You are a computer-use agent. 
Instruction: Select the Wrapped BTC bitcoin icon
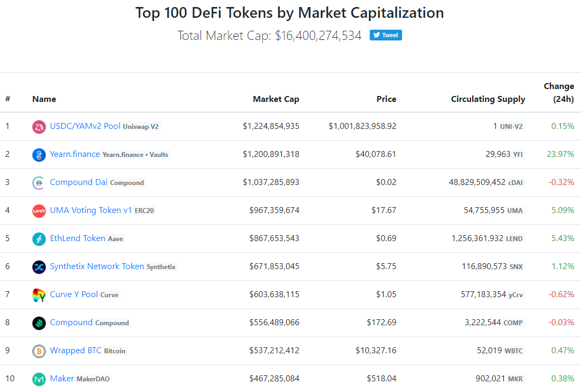(x=38, y=351)
